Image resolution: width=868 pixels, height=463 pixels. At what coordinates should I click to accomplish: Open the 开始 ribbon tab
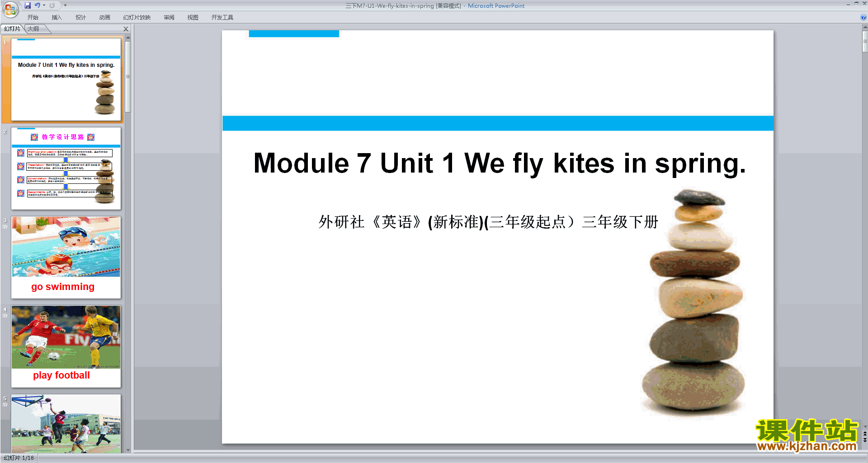click(x=33, y=18)
